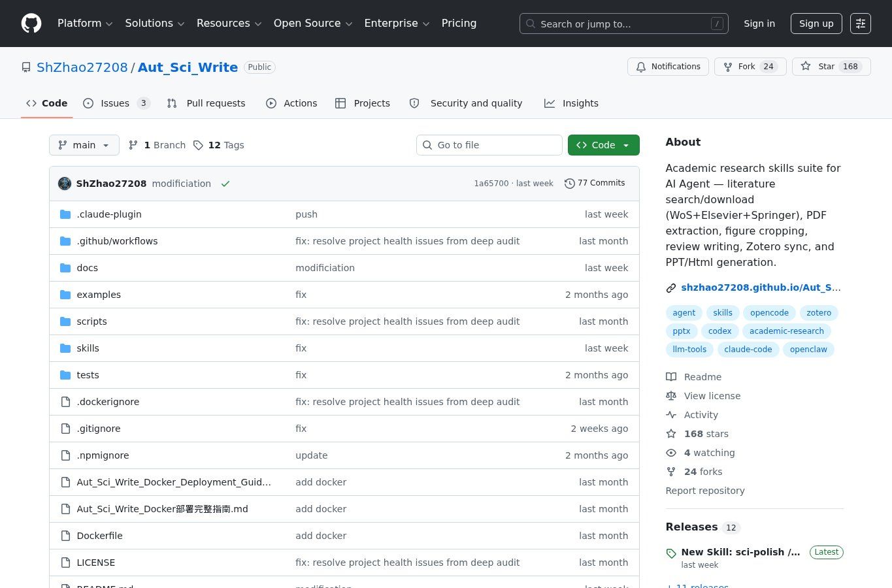Image resolution: width=892 pixels, height=588 pixels.
Task: Select the skills folder icon
Action: pos(65,348)
